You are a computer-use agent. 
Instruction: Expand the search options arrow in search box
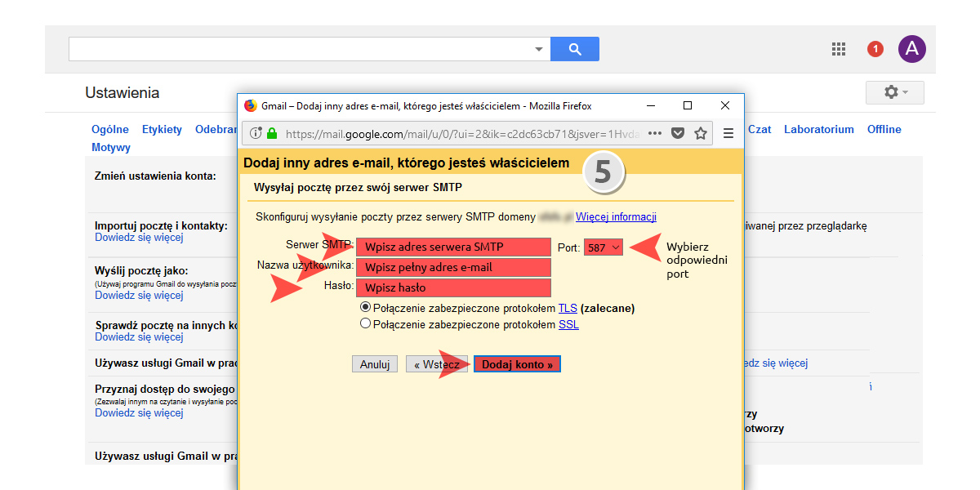(x=538, y=50)
